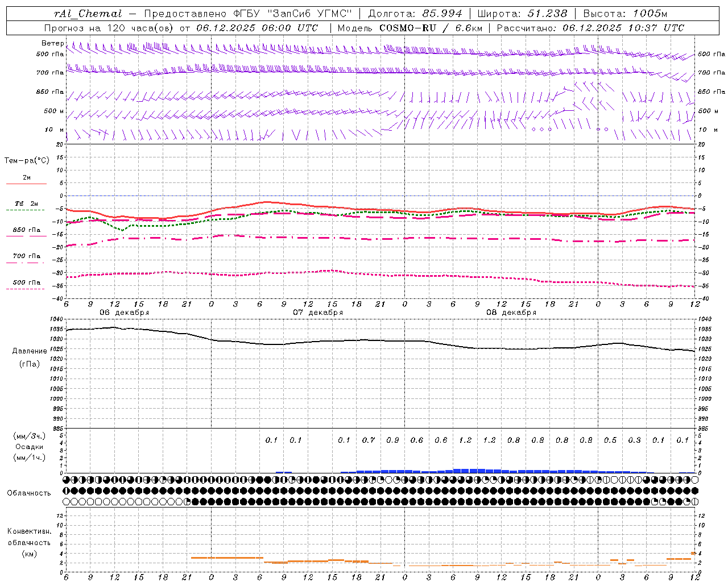Viewport: 728px width, 582px height.
Task: Click the Ветер panel label
Action: pyautogui.click(x=52, y=43)
